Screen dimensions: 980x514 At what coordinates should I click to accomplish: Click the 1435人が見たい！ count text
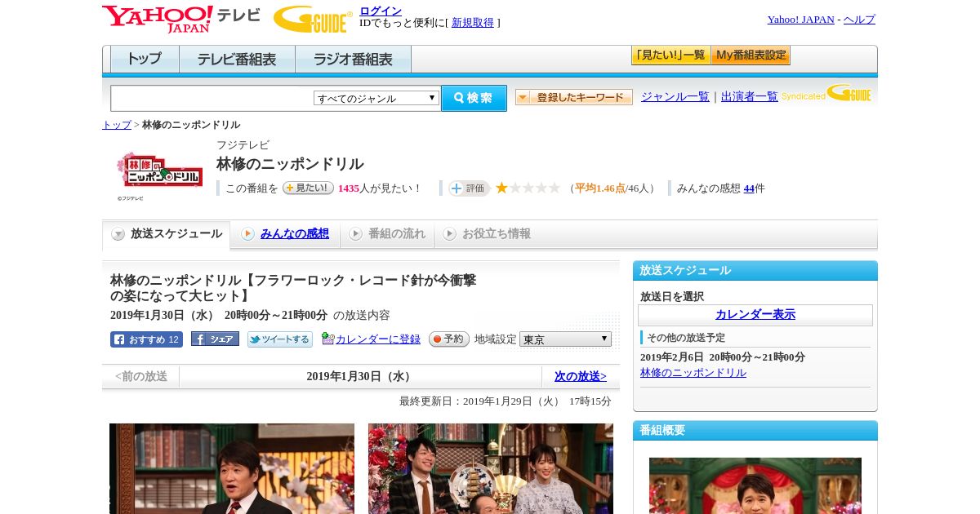point(379,188)
